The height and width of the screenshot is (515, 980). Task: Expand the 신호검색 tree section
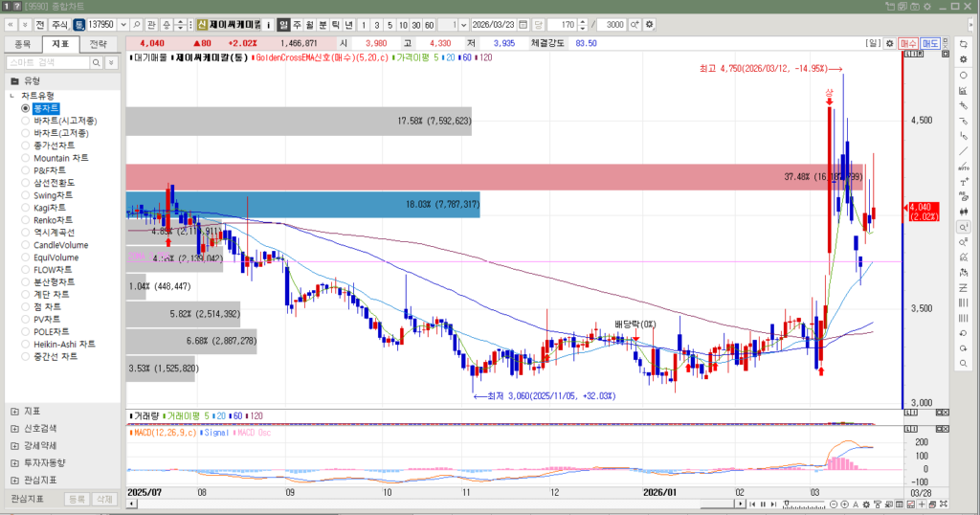[x=14, y=428]
